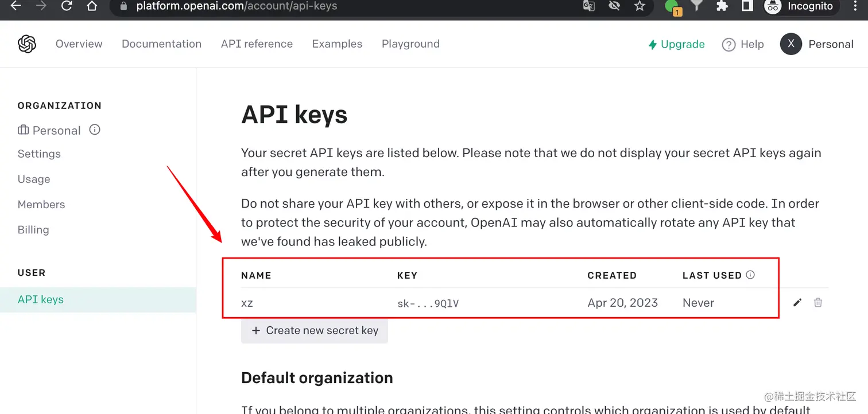The width and height of the screenshot is (868, 414).
Task: Bookmark this page with the star icon
Action: [x=640, y=6]
